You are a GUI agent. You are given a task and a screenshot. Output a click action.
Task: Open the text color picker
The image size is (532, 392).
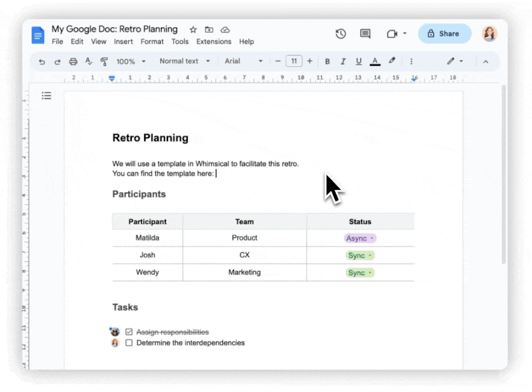pos(375,61)
